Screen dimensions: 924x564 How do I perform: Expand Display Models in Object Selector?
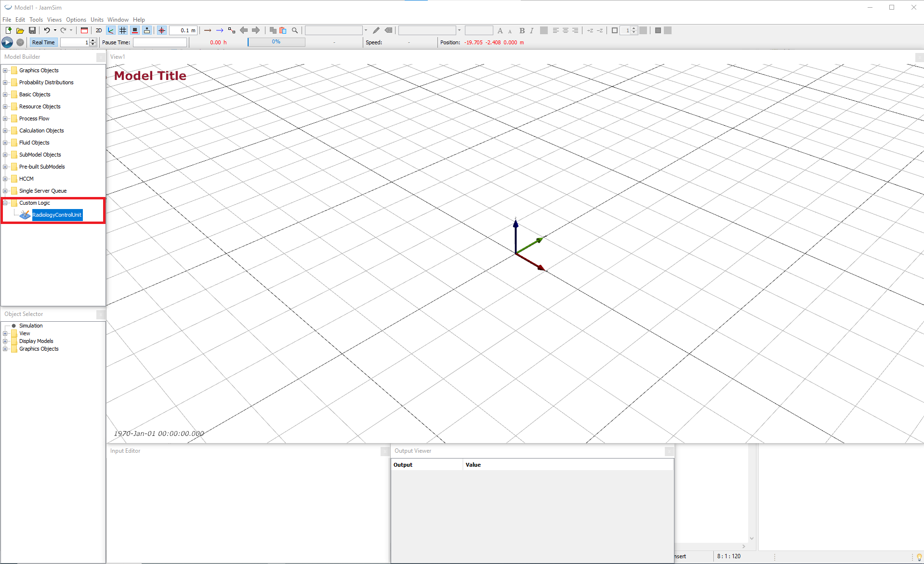tap(5, 341)
